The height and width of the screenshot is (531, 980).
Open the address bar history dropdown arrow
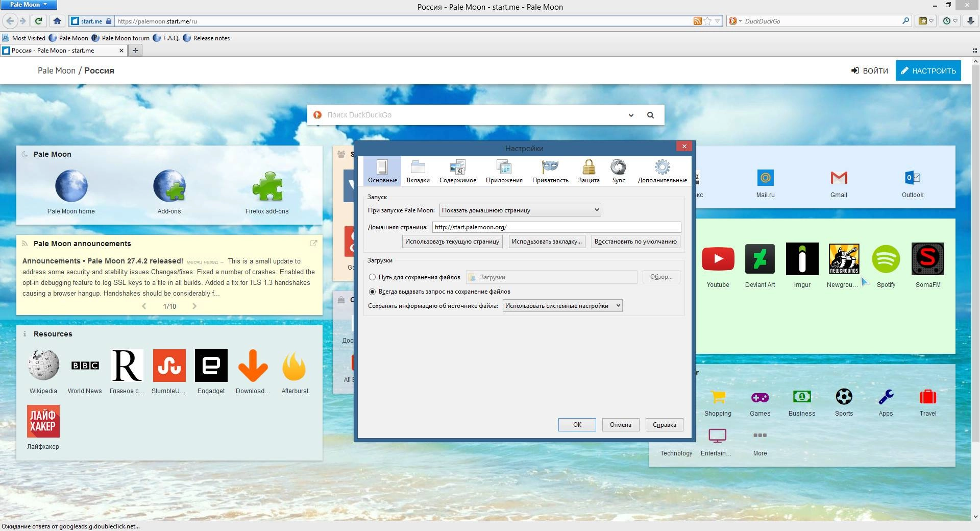click(717, 21)
